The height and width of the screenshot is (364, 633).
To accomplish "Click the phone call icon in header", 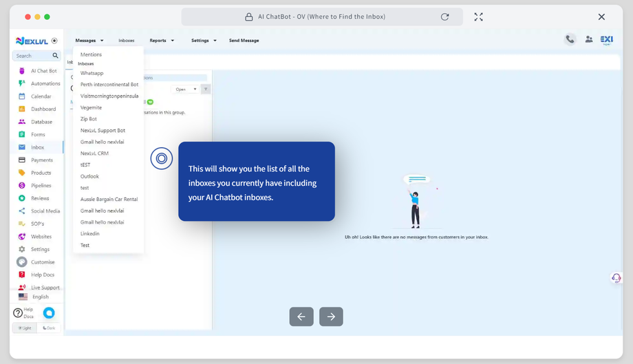I will (570, 39).
